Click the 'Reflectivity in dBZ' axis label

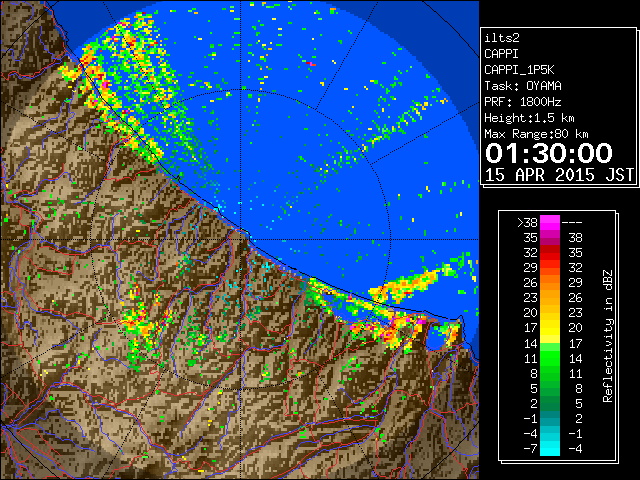(608, 336)
